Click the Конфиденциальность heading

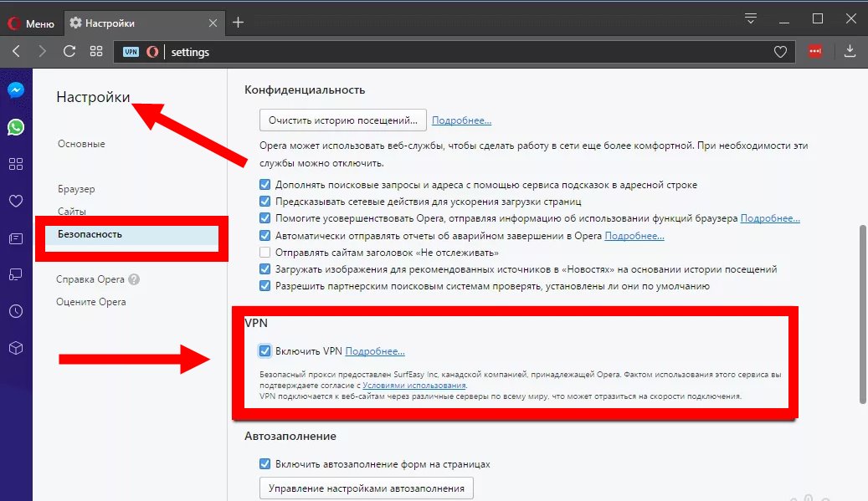click(x=305, y=89)
